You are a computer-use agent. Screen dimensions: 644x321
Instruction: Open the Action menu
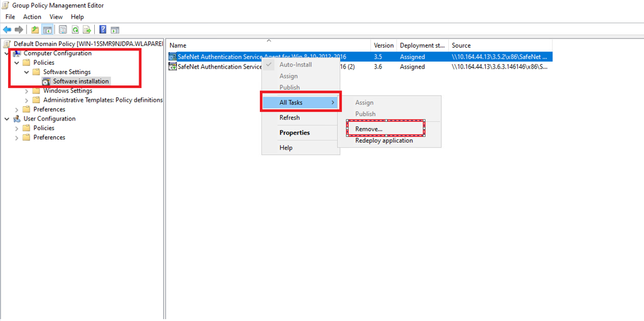[32, 17]
